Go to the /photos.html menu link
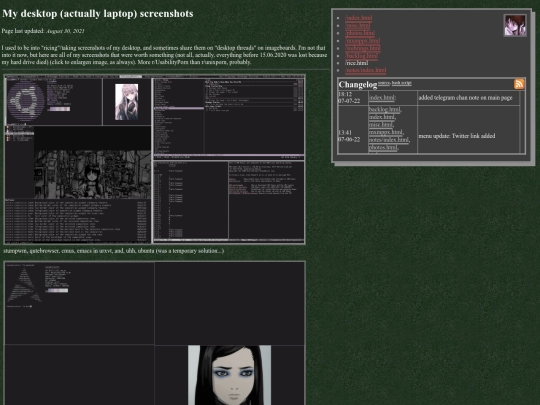This screenshot has height=405, width=540. pyautogui.click(x=360, y=33)
